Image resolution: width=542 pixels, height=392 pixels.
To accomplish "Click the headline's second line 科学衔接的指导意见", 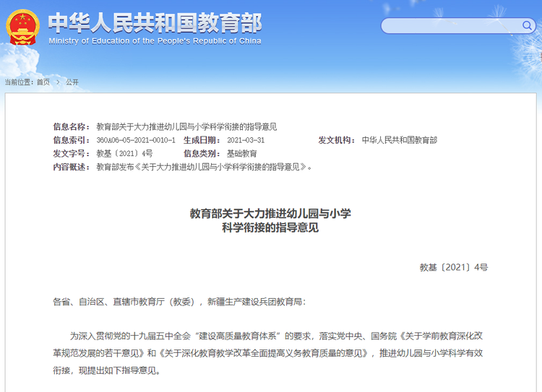I will tap(270, 227).
